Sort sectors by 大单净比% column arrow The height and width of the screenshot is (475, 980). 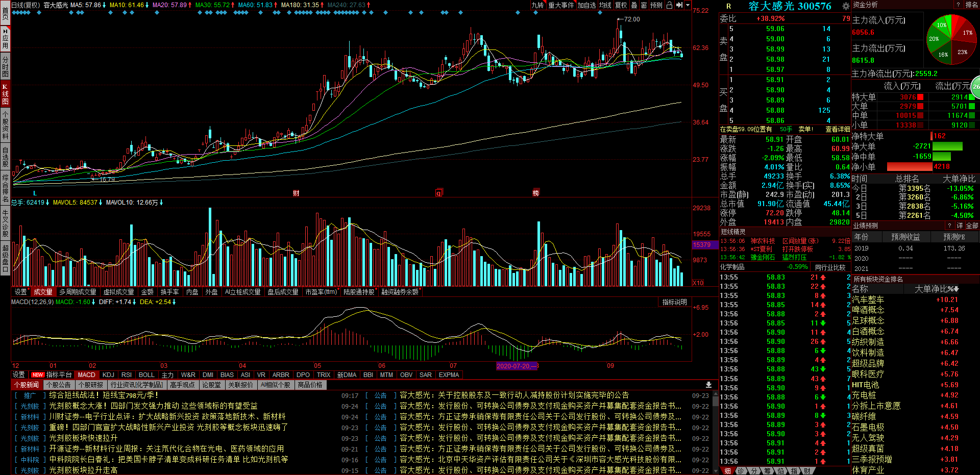click(956, 289)
